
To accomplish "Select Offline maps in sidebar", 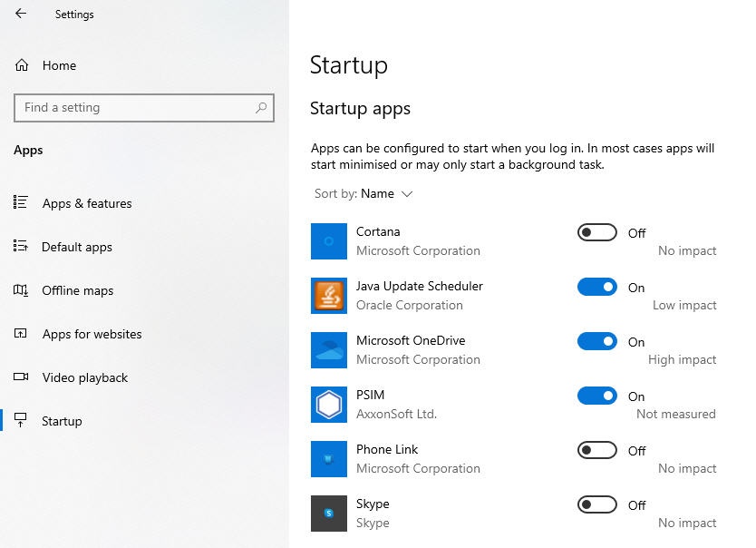I will (78, 290).
